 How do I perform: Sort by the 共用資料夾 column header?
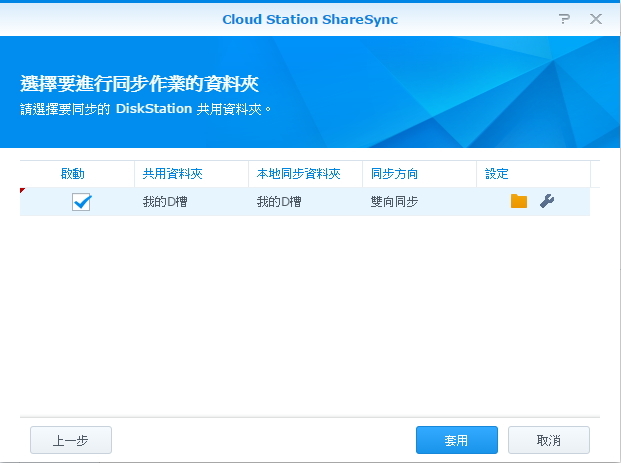point(172,174)
